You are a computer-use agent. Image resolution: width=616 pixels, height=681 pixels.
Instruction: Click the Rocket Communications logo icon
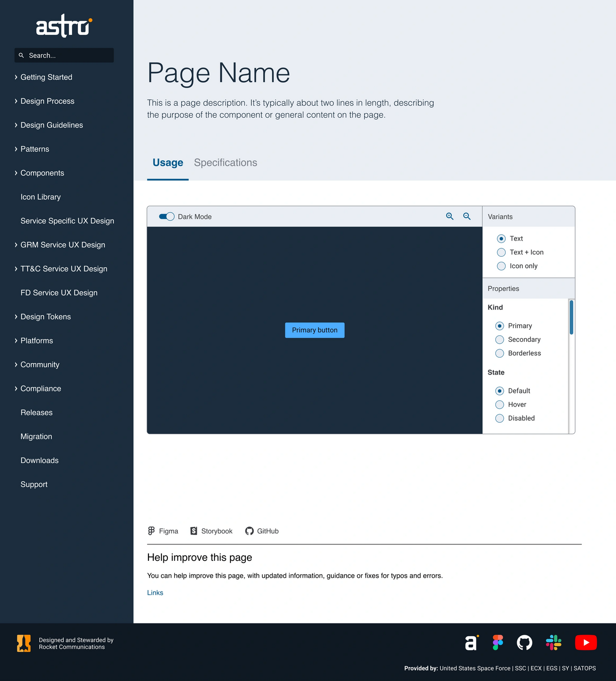24,643
